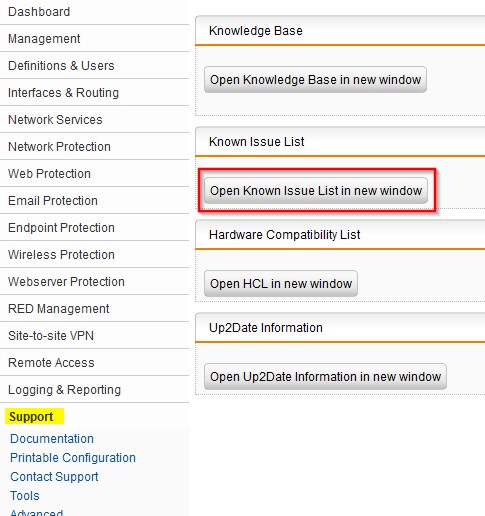Click Printable Configuration submenu link

73,458
